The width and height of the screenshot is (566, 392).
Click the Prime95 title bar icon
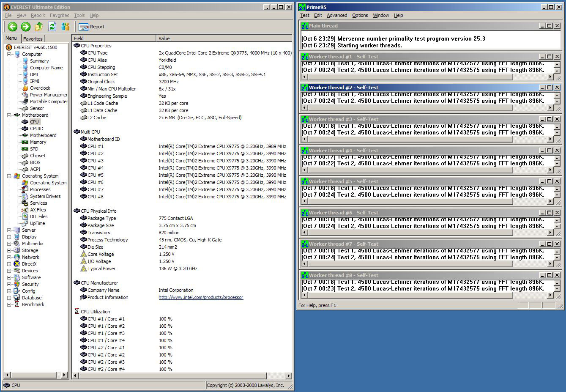(302, 7)
